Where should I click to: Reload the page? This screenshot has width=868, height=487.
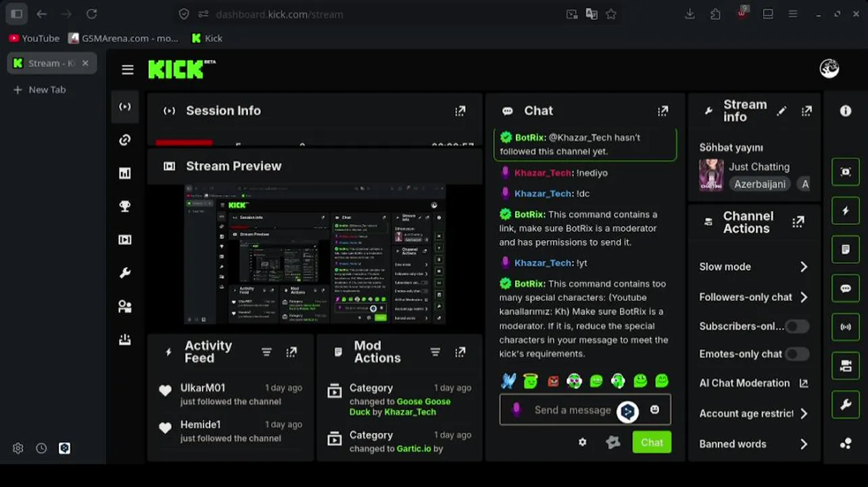pos(92,14)
